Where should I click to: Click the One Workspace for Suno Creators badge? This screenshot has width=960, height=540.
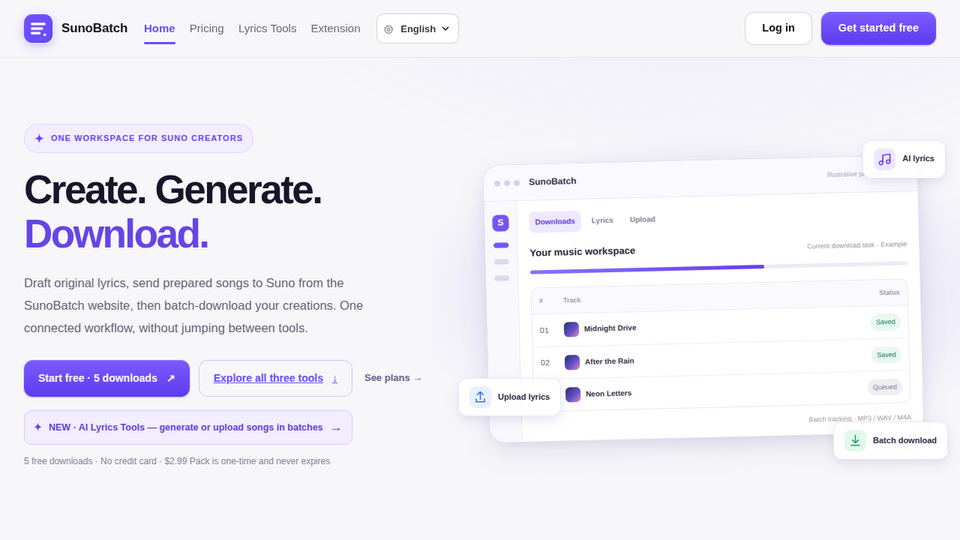[x=138, y=138]
